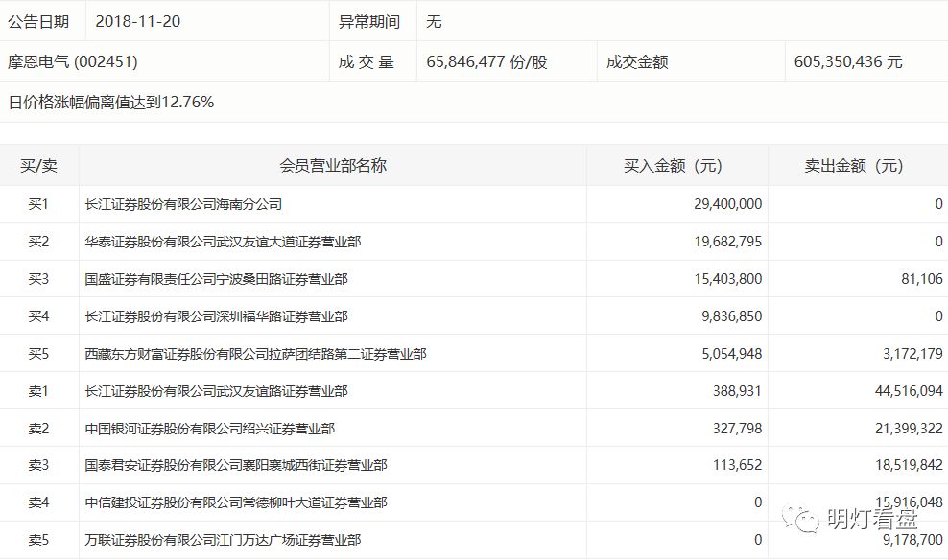Select the 29,400,000 buy amount cell
This screenshot has width=948, height=560.
(728, 205)
